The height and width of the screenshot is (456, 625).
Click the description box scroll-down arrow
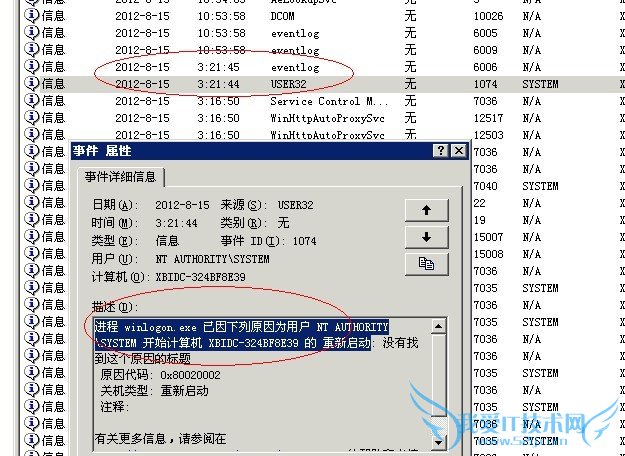tap(438, 442)
